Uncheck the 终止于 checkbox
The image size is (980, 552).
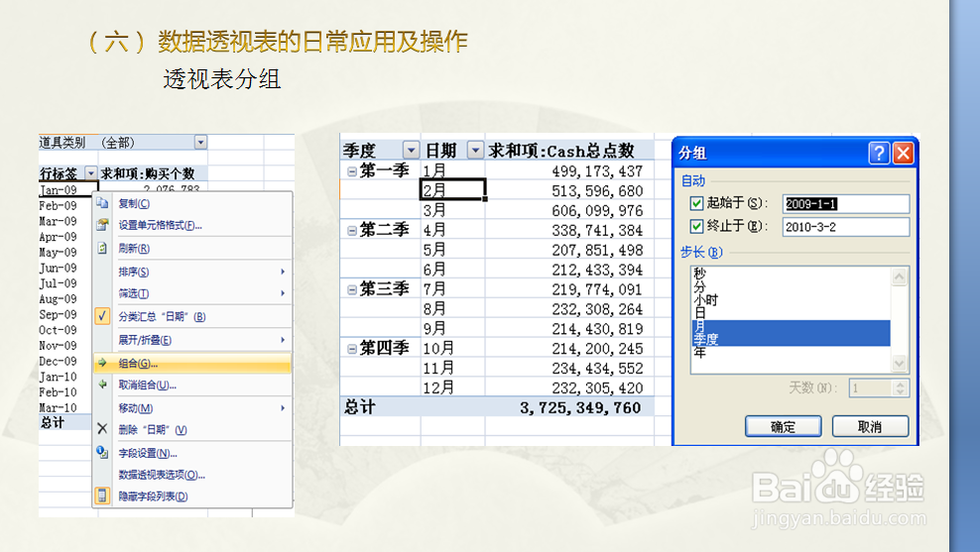[696, 227]
